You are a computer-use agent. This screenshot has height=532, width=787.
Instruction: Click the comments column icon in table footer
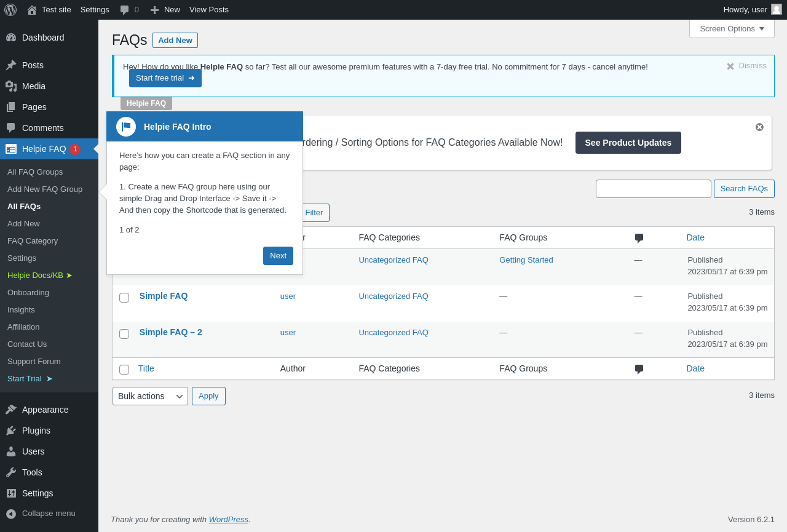639,369
